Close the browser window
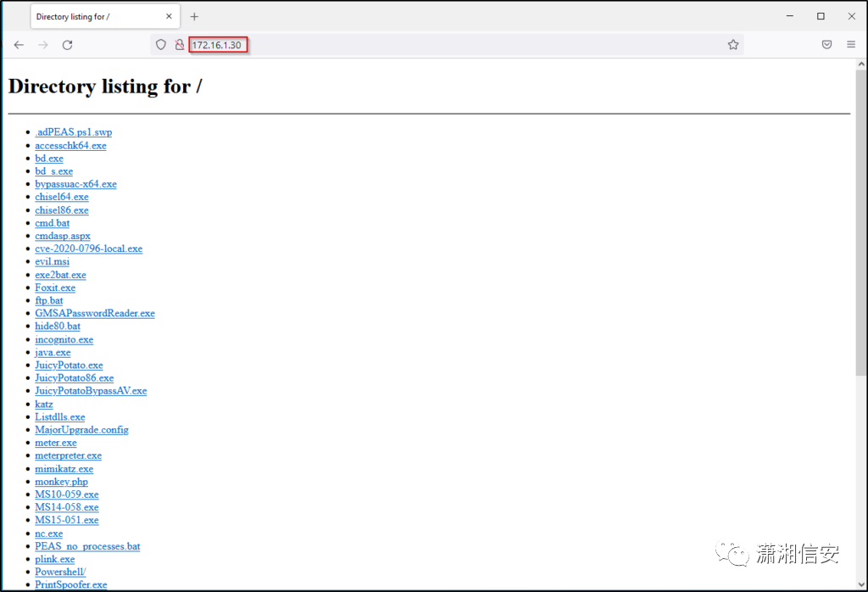This screenshot has width=868, height=592. click(x=851, y=16)
